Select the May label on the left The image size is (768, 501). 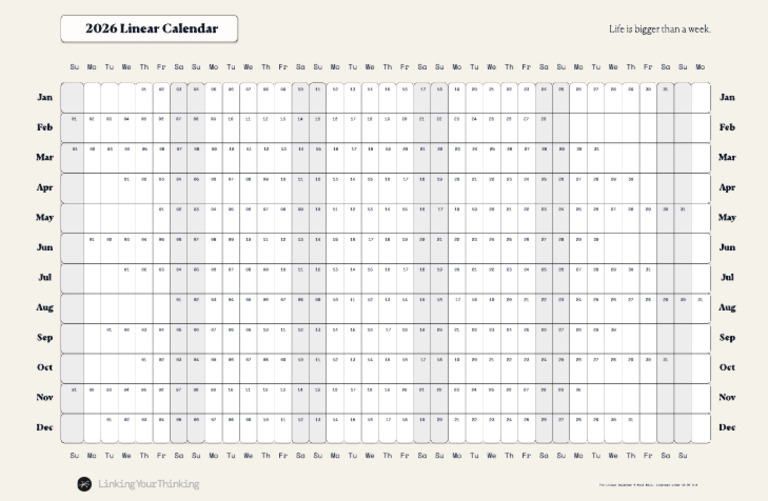coord(45,218)
